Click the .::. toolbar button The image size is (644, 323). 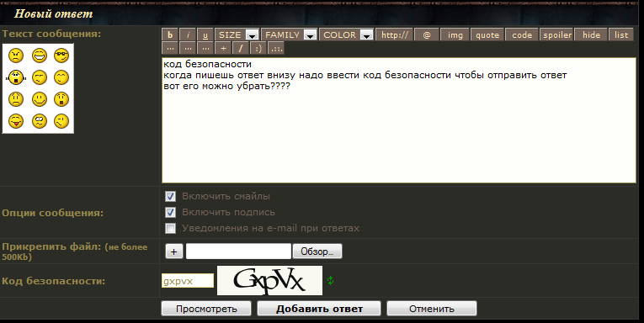pyautogui.click(x=276, y=48)
